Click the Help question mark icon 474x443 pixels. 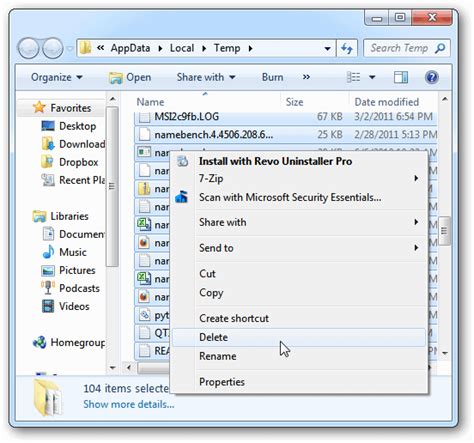coord(432,77)
